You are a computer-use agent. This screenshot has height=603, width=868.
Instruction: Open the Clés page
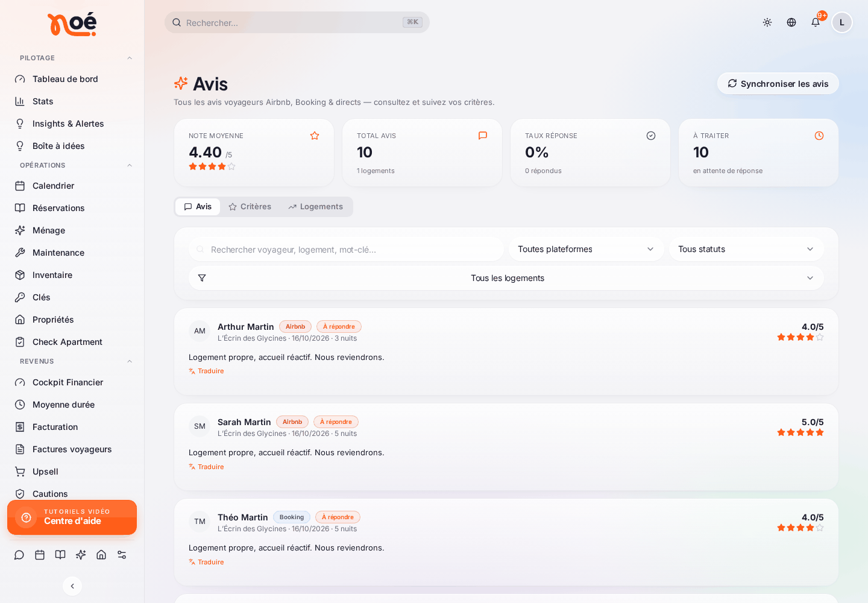click(x=72, y=297)
